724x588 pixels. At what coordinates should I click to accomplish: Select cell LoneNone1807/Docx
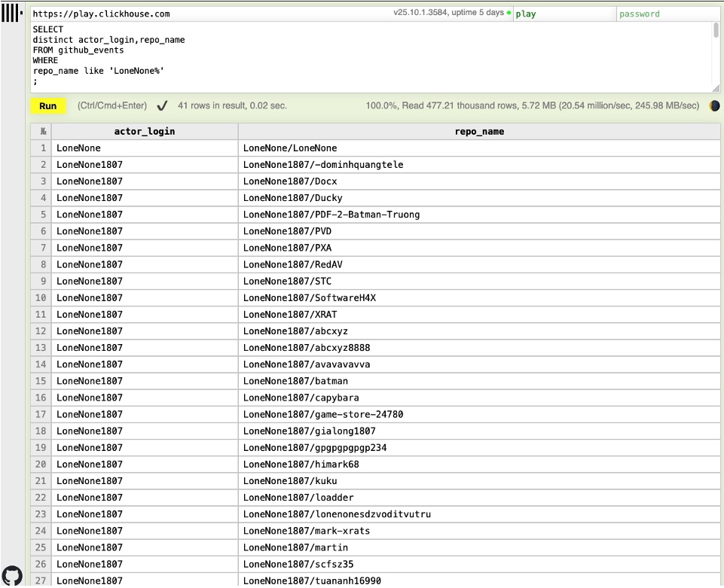click(479, 181)
